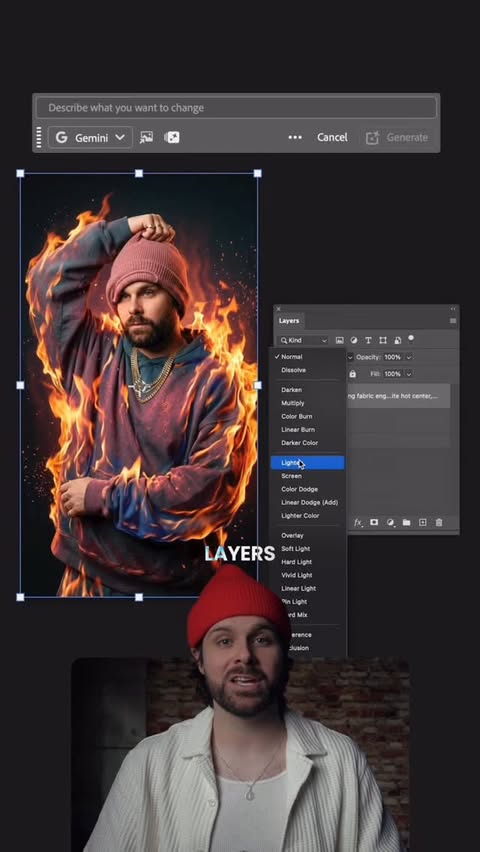Click the bottom-center transform handle
Viewport: 480px width, 852px height.
point(139,597)
